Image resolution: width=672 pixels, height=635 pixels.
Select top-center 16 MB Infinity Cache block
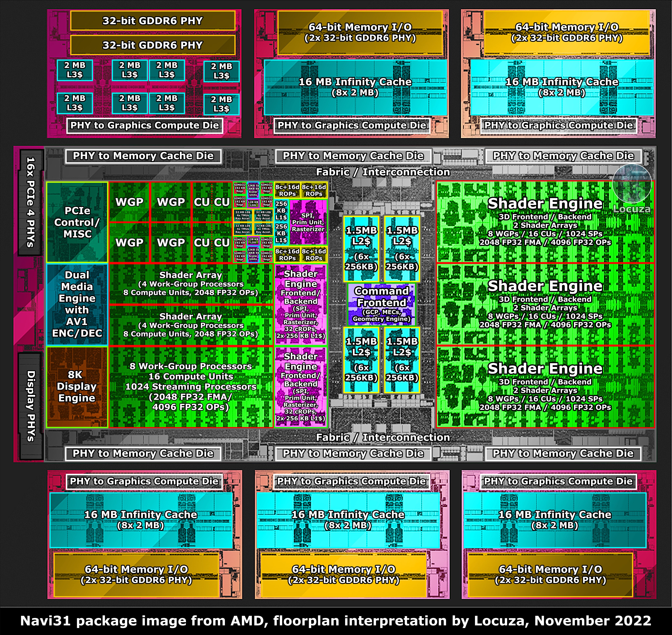355,87
